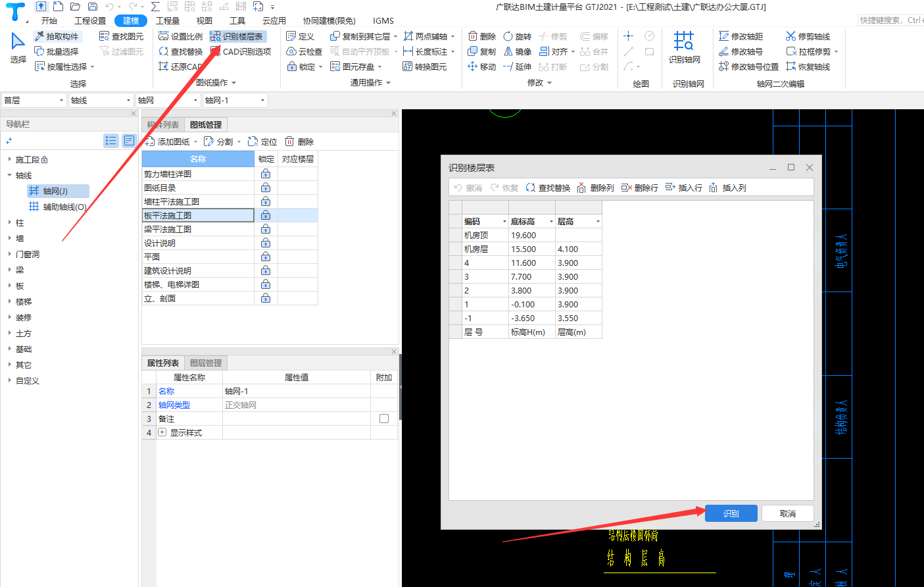Toggle lock for 梁平法施工图 drawing
The height and width of the screenshot is (587, 924).
click(266, 229)
